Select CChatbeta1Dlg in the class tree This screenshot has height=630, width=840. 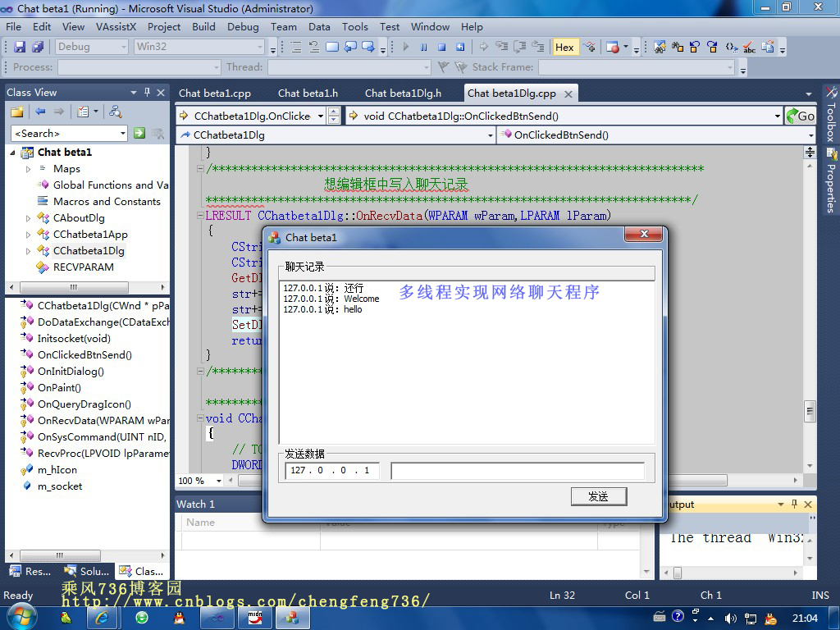[89, 251]
